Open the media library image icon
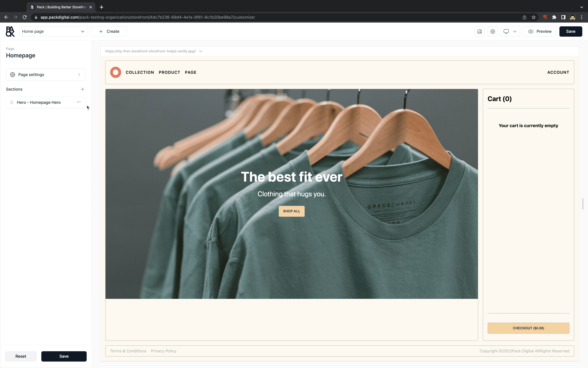 [479, 31]
